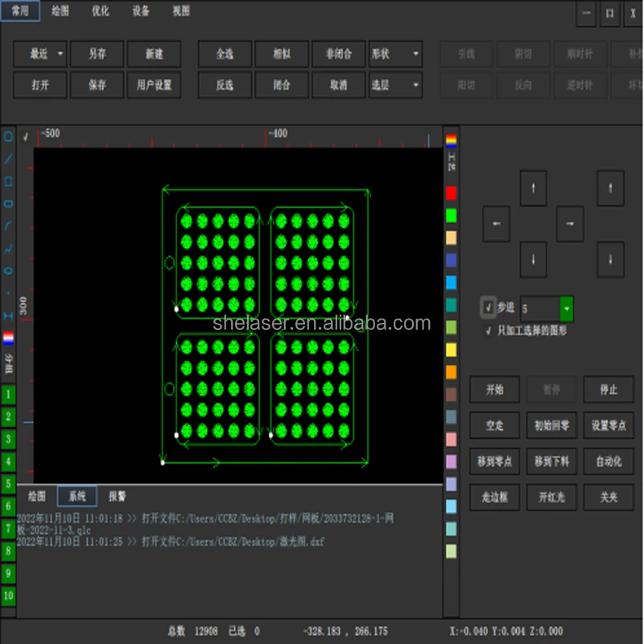Select the line drawing tool

[x=9, y=159]
